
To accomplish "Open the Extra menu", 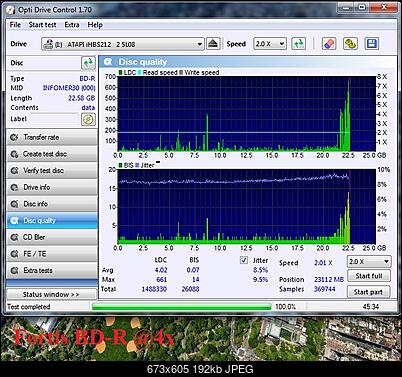I will pyautogui.click(x=72, y=25).
